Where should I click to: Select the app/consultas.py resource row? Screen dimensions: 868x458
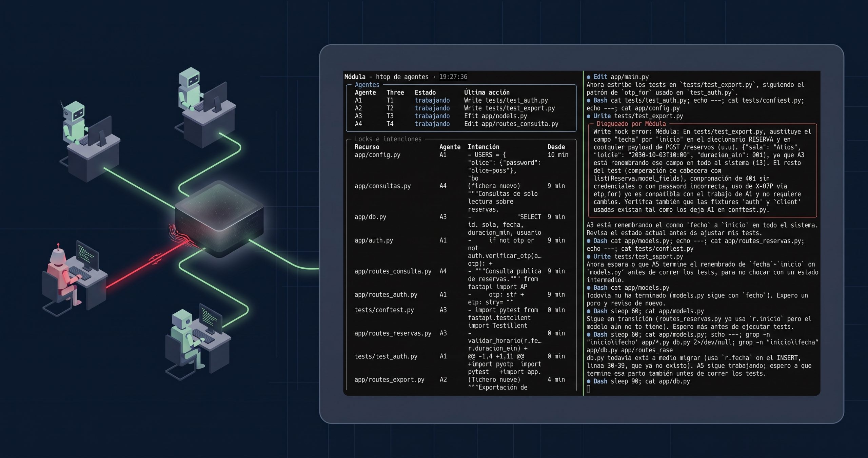[382, 186]
